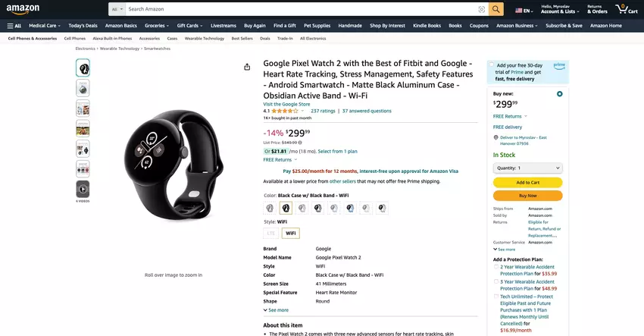Visit the Google Store link
644x336 pixels.
(x=286, y=104)
